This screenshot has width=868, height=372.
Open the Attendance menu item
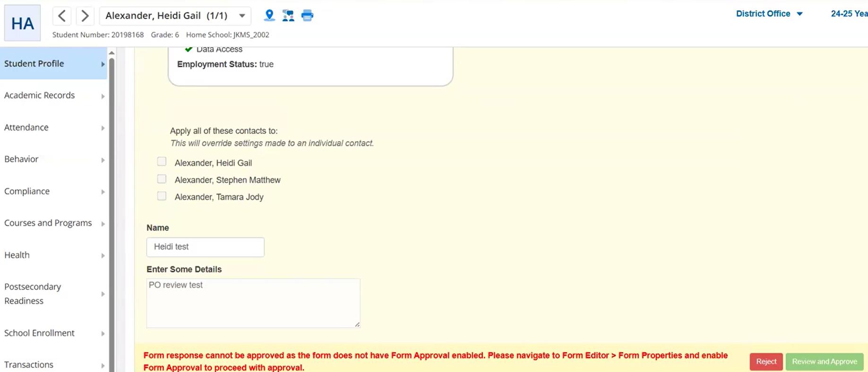pyautogui.click(x=26, y=128)
